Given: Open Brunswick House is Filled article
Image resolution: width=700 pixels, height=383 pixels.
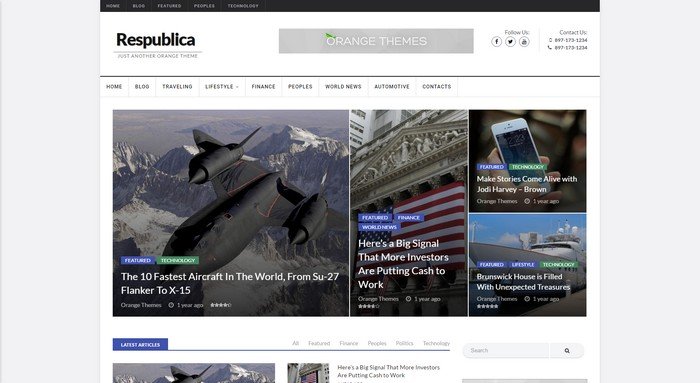Looking at the screenshot, I should [523, 282].
